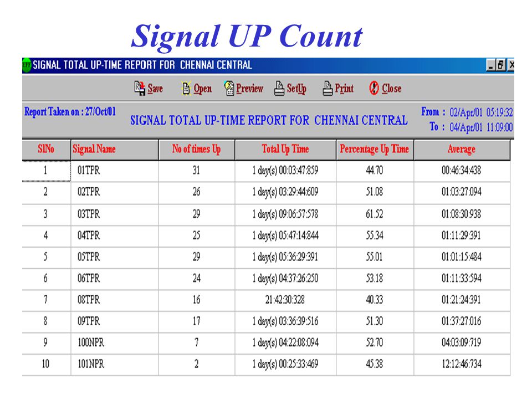The width and height of the screenshot is (532, 399).
Task: Select signal name 05TPR
Action: (x=89, y=257)
